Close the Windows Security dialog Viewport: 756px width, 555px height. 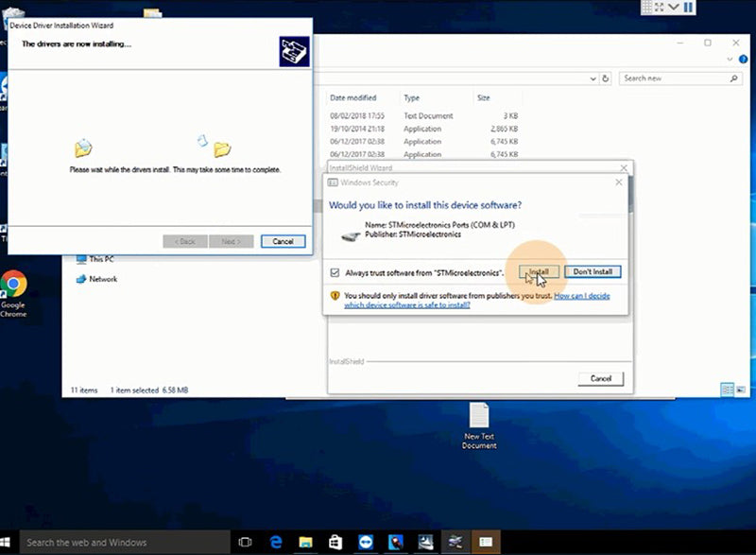click(619, 182)
